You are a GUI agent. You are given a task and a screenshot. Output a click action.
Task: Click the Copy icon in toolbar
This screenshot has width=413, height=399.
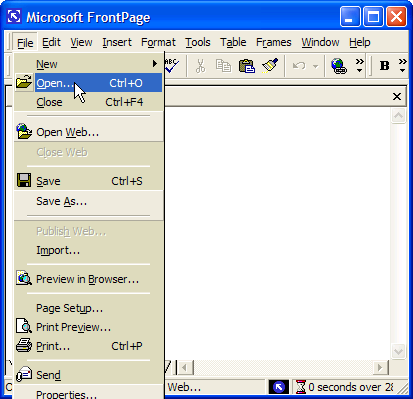(223, 66)
